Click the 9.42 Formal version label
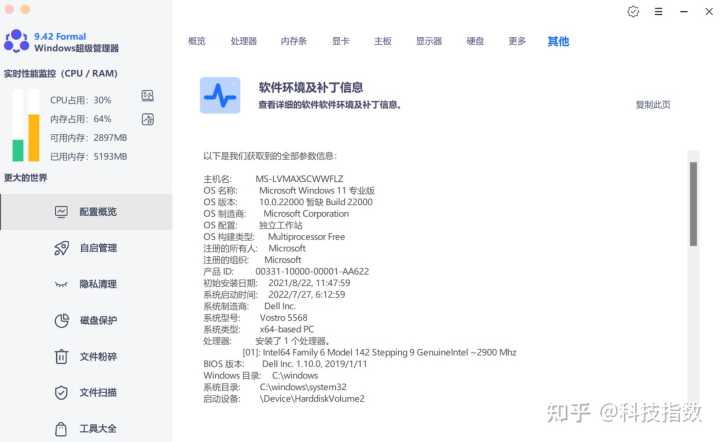 (x=60, y=36)
